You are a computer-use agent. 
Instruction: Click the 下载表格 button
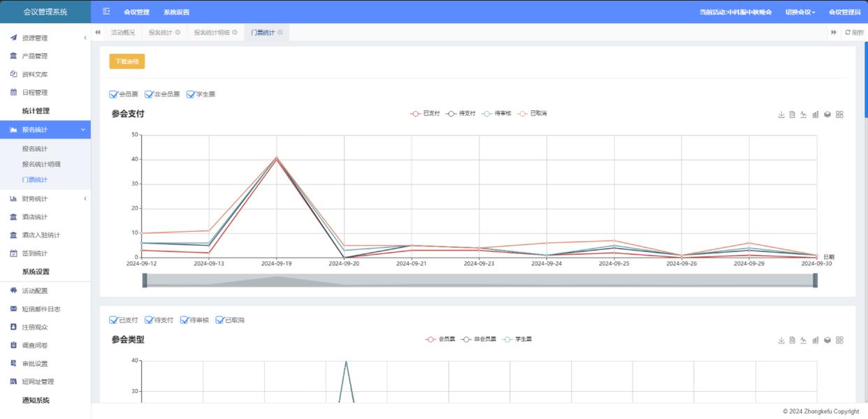127,61
